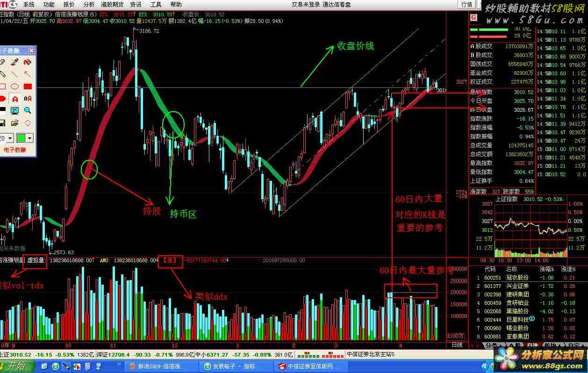
Task: Choose the filled red rectangle tool
Action: [x=28, y=86]
